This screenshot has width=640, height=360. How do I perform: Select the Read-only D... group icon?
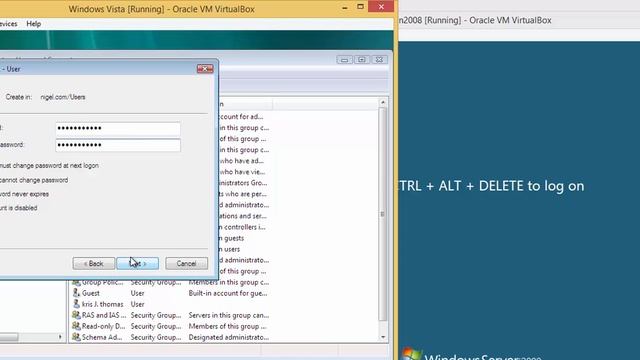pos(76,326)
